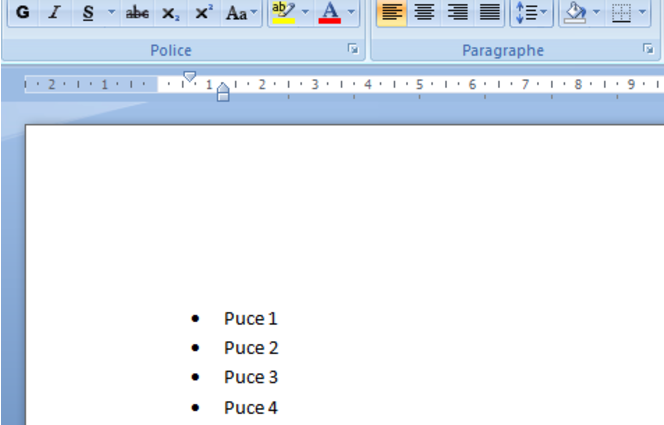
Task: Align text to the left
Action: pyautogui.click(x=392, y=13)
